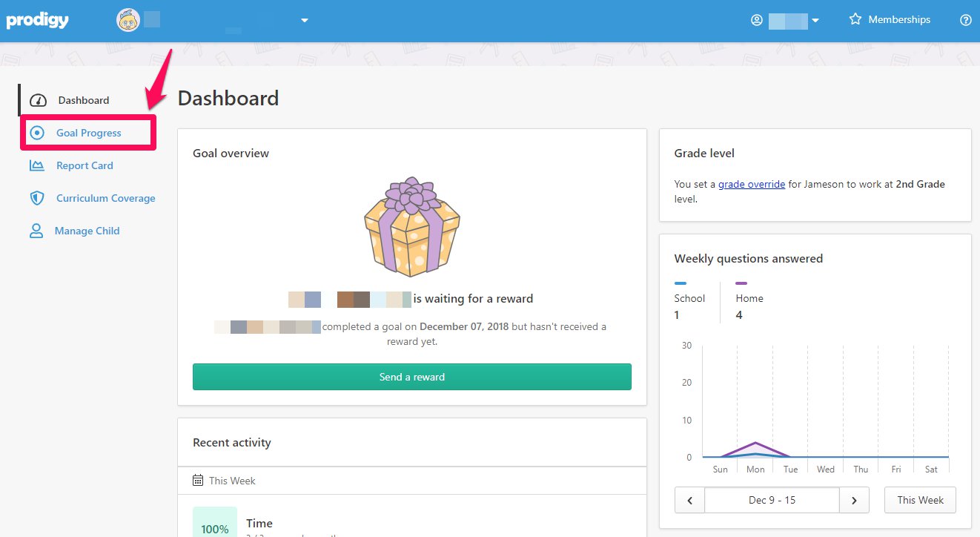This screenshot has width=980, height=537.
Task: Click the help question mark icon
Action: point(966,20)
